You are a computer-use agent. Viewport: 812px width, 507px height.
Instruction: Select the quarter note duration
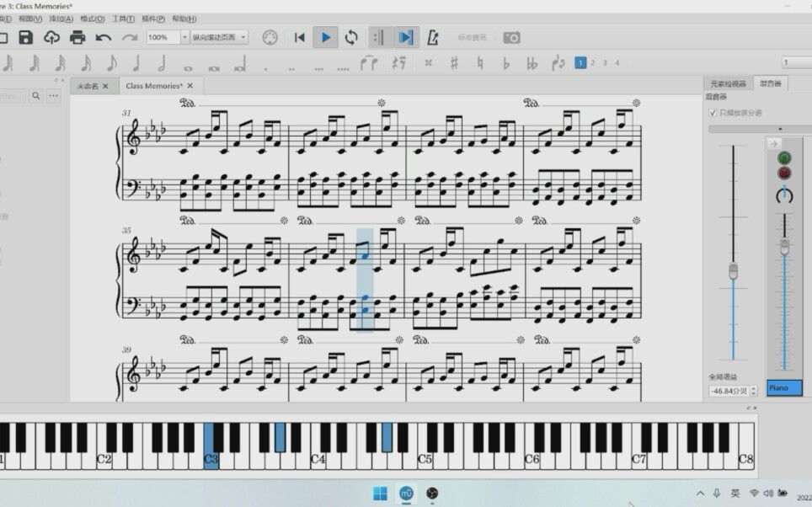pyautogui.click(x=136, y=63)
